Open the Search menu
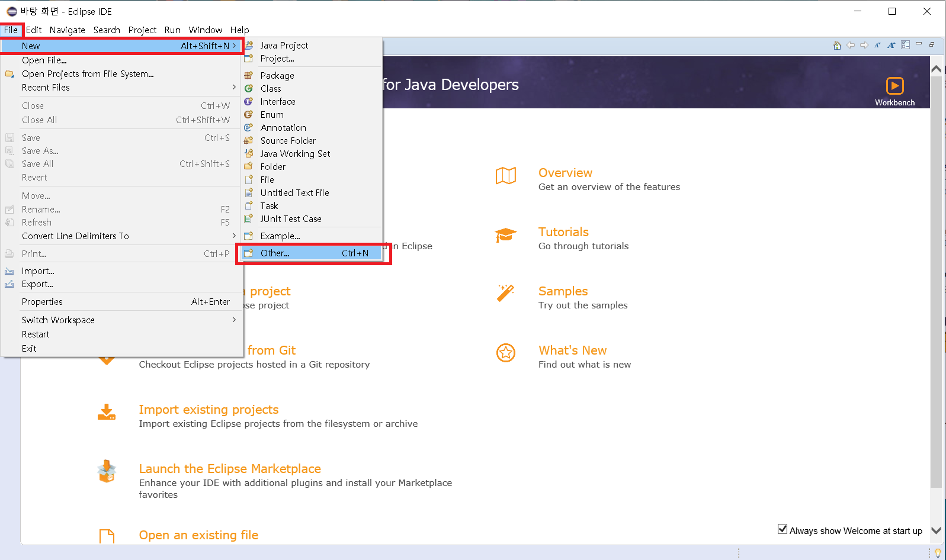 tap(107, 30)
